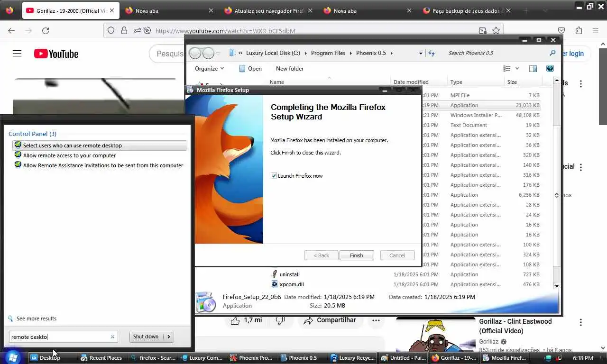Toggle the Explorer preview pane icon
The image size is (607, 364).
coord(533,69)
